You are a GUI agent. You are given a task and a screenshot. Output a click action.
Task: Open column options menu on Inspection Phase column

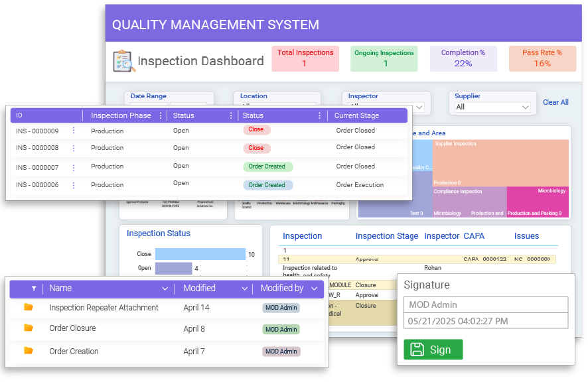[161, 115]
